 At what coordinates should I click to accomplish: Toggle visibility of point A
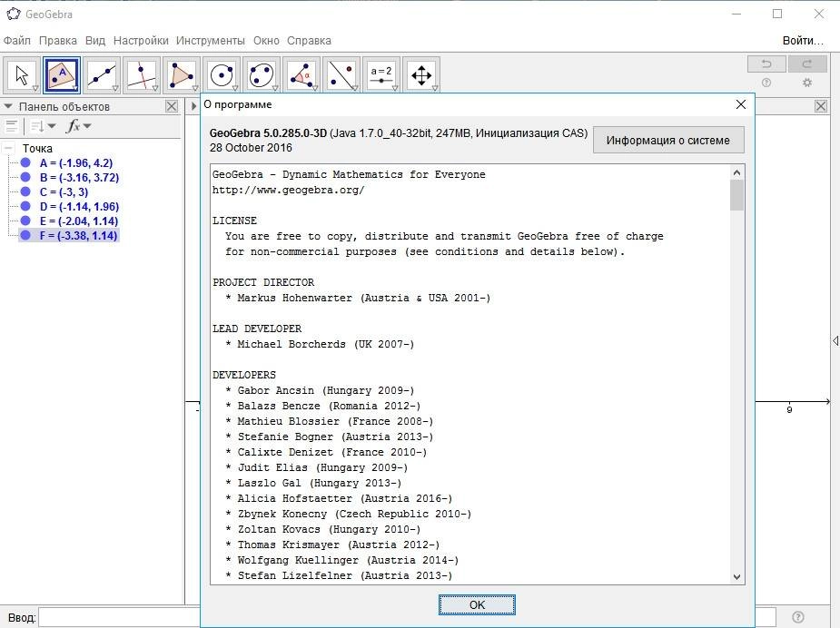pos(25,162)
